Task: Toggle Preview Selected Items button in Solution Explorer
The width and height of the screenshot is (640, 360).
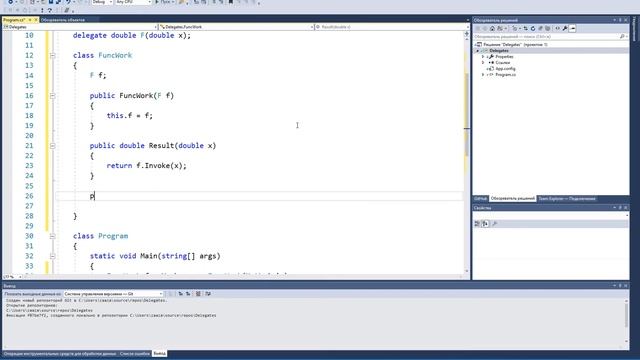Action: (573, 29)
